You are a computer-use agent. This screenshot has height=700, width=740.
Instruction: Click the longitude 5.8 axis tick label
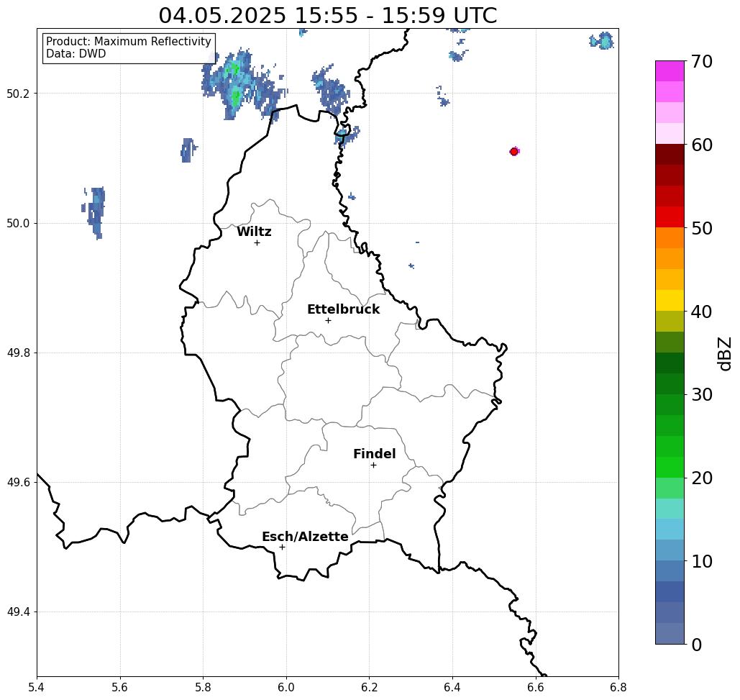click(x=203, y=687)
